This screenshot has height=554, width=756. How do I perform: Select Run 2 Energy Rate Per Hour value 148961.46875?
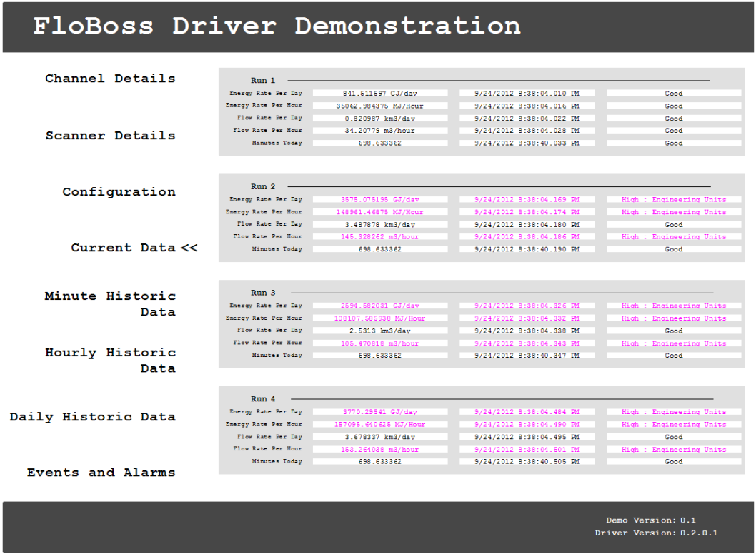pos(380,212)
